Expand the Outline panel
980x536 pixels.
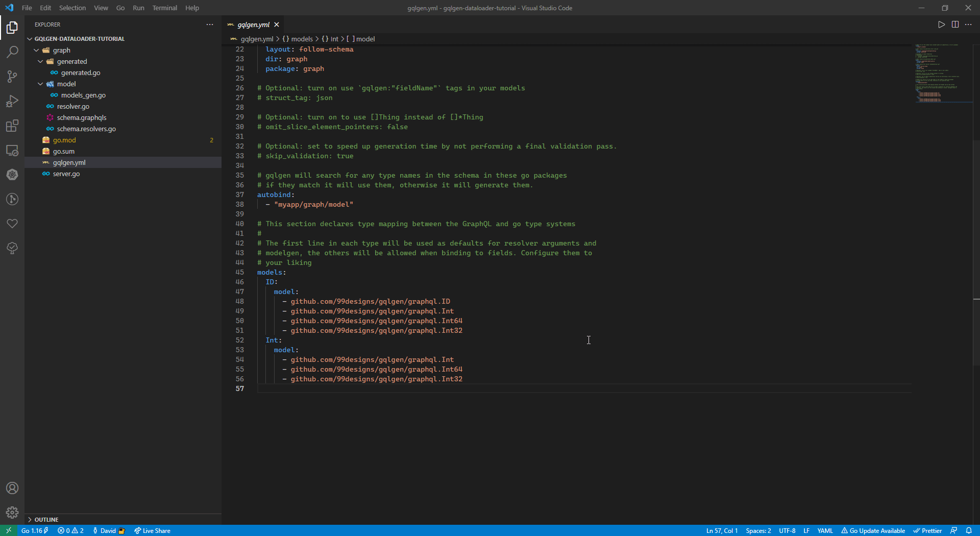pyautogui.click(x=46, y=519)
